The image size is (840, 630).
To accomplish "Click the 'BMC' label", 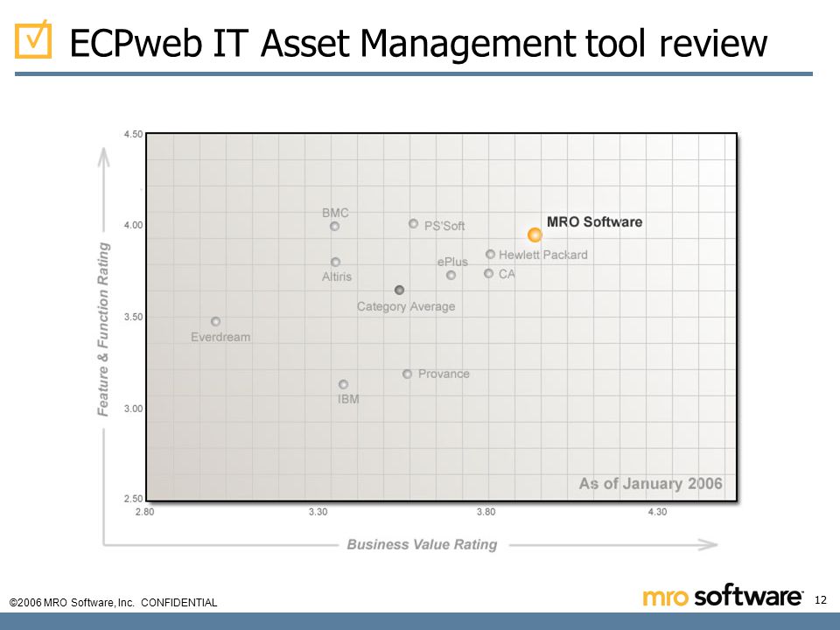I will click(335, 213).
